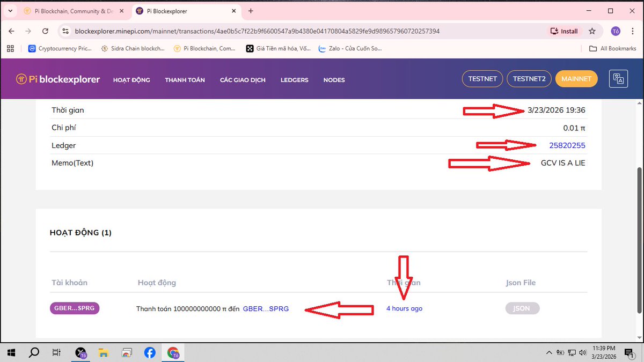Viewport: 644px width, 362px height.
Task: Open ledger 25820255 link
Action: (567, 145)
